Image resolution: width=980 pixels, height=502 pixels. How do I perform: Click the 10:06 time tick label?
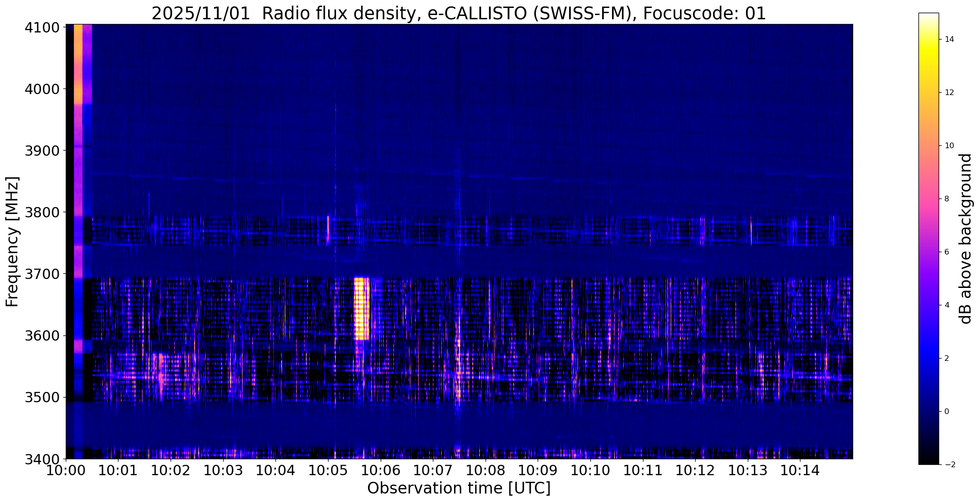click(381, 470)
